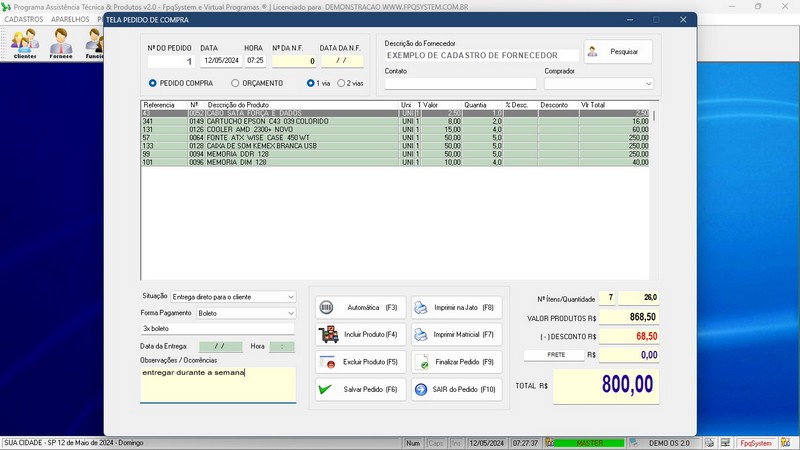Screen dimensions: 800x450
Task: Click the supplier name EXEMPLO DE CADASTRO field
Action: point(481,55)
